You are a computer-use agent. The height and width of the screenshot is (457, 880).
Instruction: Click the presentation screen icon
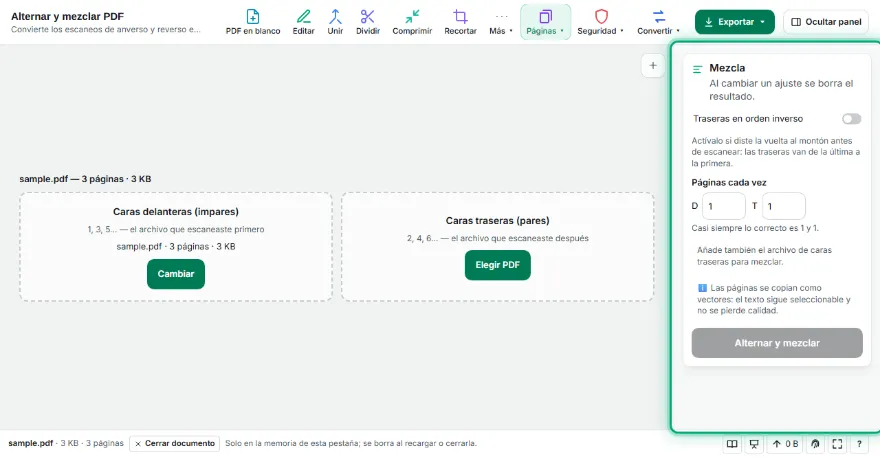754,444
